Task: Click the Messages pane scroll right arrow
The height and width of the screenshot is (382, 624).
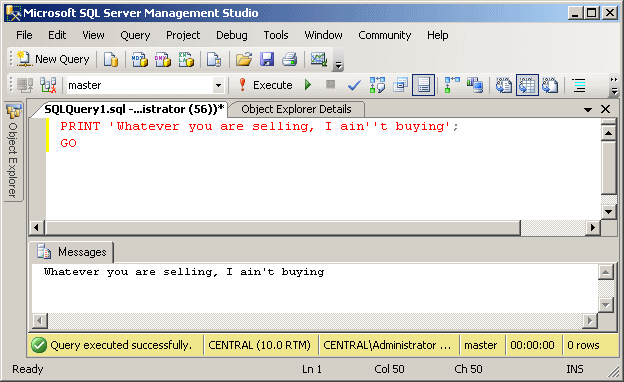Action: (590, 320)
